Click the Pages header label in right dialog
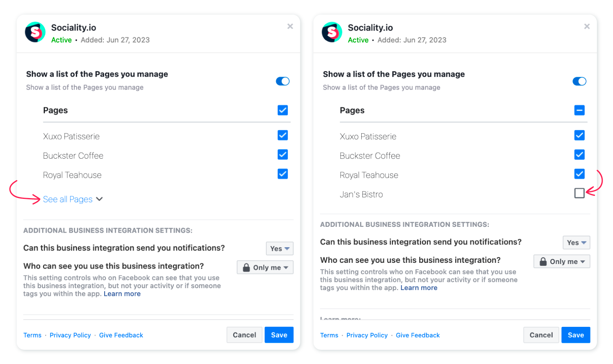Screen dimensions: 613x364 [352, 110]
